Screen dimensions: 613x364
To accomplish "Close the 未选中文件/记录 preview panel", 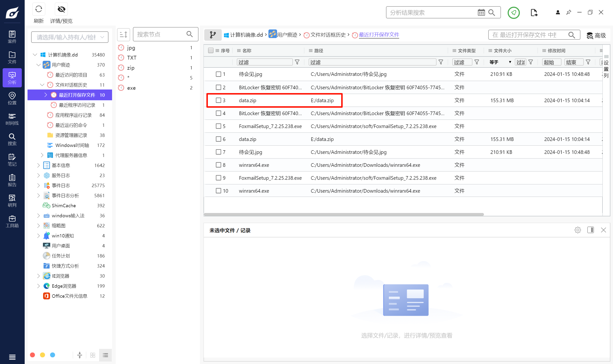I will [603, 230].
